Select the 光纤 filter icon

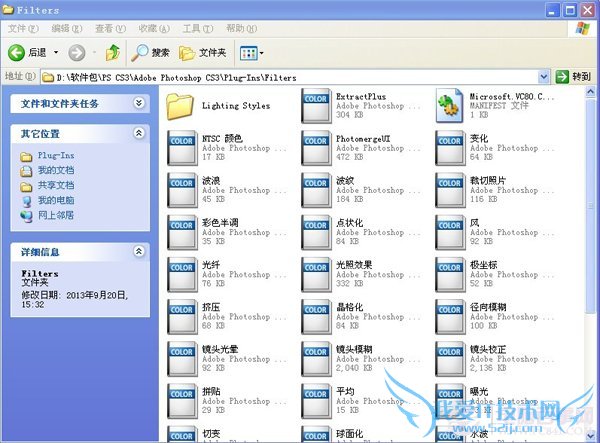tap(182, 275)
